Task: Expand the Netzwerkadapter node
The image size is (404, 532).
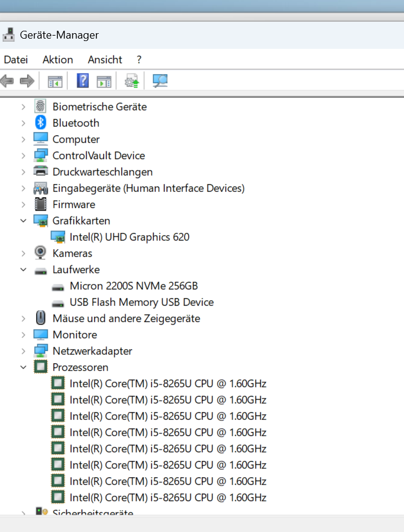Action: tap(23, 351)
